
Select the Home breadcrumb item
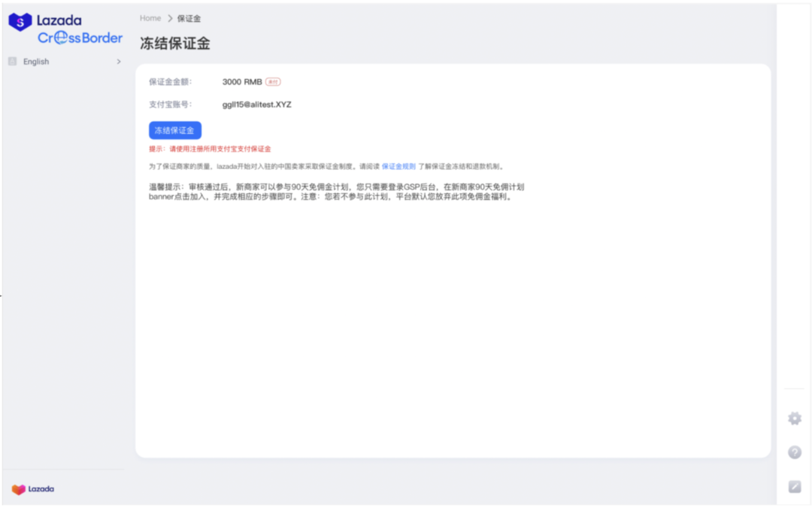tap(150, 18)
